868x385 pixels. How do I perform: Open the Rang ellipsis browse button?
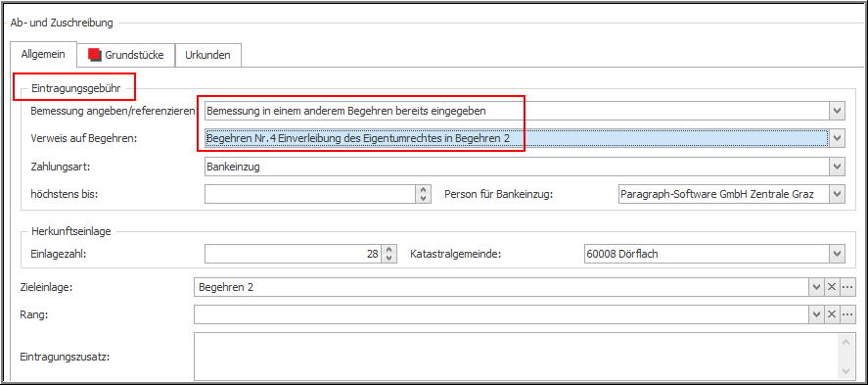tap(847, 314)
